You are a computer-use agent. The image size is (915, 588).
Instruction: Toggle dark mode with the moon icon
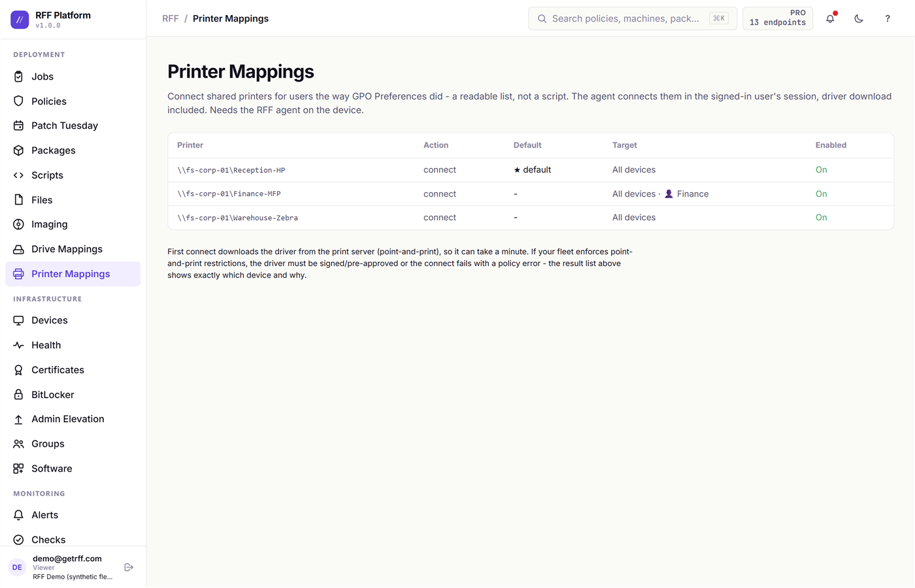pyautogui.click(x=859, y=18)
